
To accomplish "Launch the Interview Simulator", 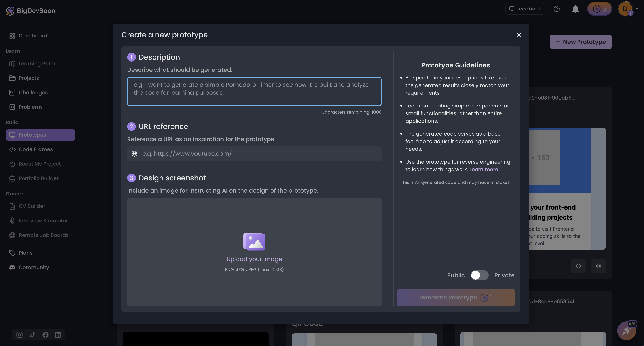I will tap(43, 221).
